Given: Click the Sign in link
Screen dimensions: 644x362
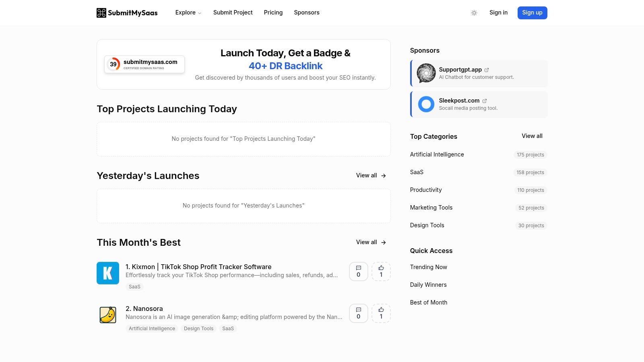Looking at the screenshot, I should tap(498, 12).
